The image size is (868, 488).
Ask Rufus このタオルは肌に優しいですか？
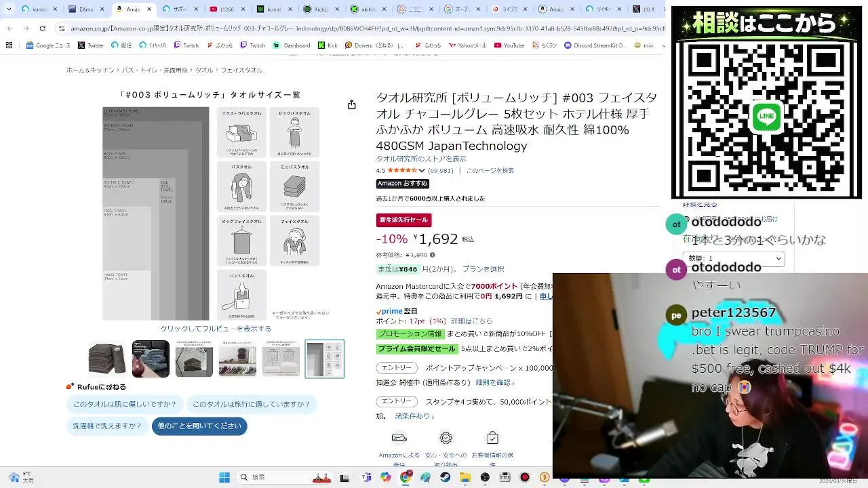(125, 404)
